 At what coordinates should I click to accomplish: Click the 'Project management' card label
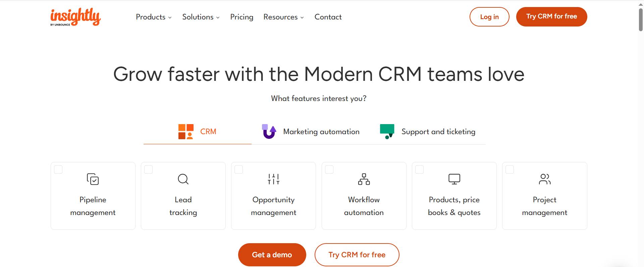[545, 206]
